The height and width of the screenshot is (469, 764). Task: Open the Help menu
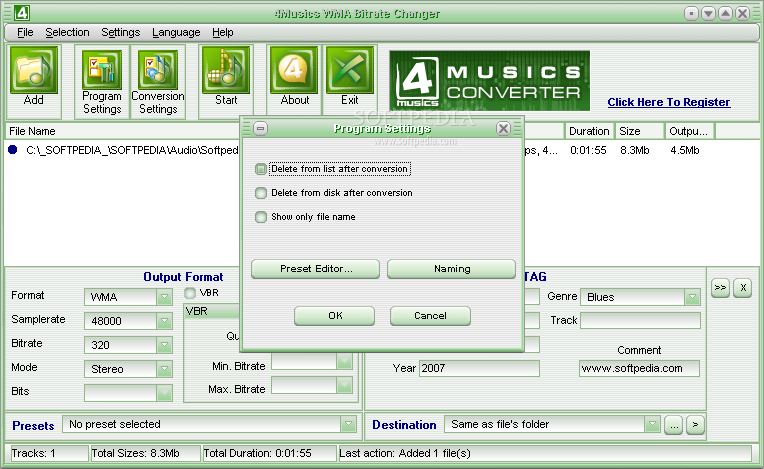tap(223, 32)
